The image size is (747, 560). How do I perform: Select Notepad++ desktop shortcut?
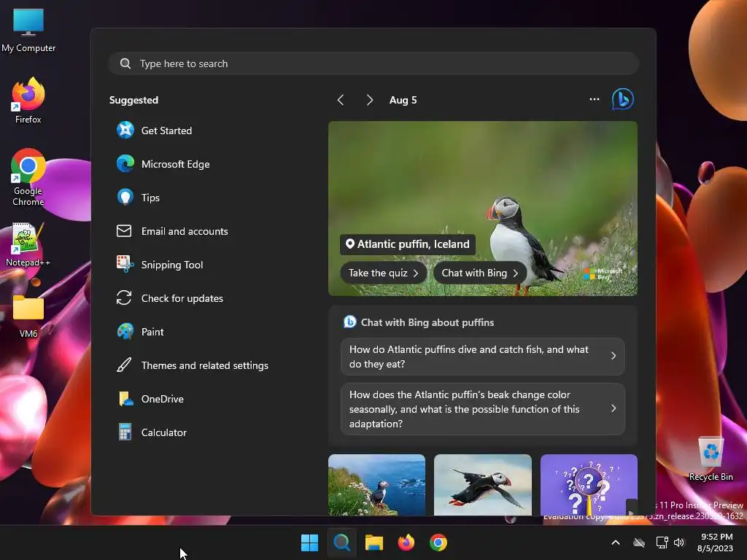(x=28, y=245)
